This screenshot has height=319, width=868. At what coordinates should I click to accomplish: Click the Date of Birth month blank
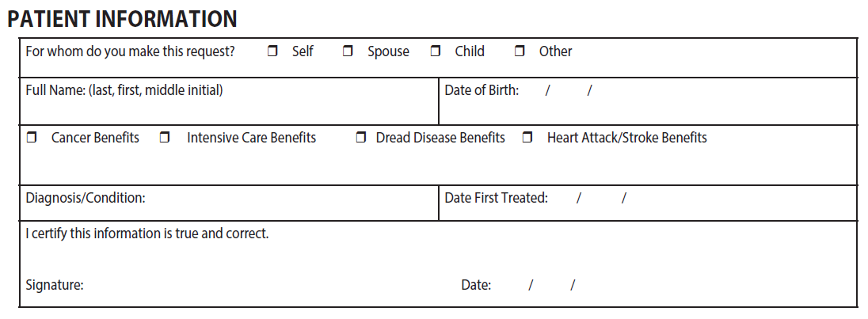click(532, 91)
